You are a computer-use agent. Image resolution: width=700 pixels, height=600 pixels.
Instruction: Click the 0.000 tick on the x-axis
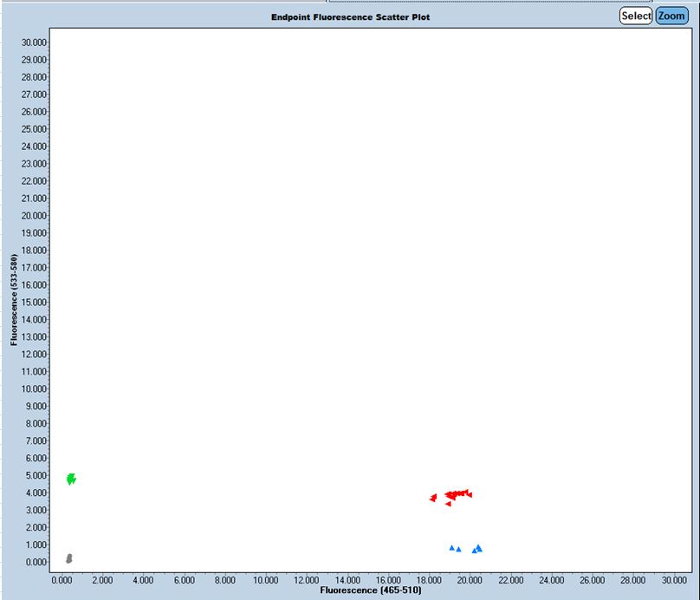pos(62,578)
